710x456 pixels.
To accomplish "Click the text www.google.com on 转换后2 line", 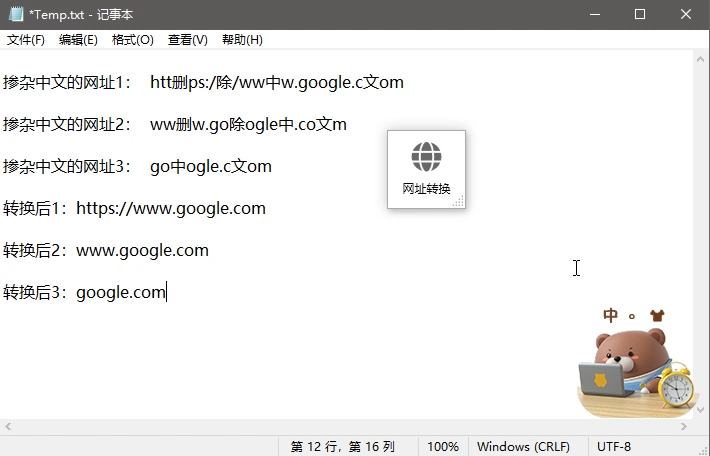I will tap(142, 250).
